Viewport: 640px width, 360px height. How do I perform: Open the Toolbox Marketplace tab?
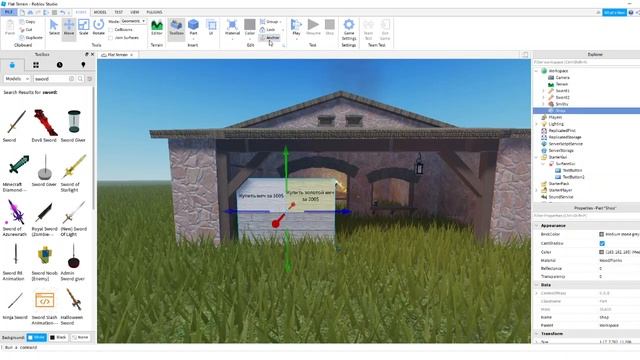click(12, 65)
